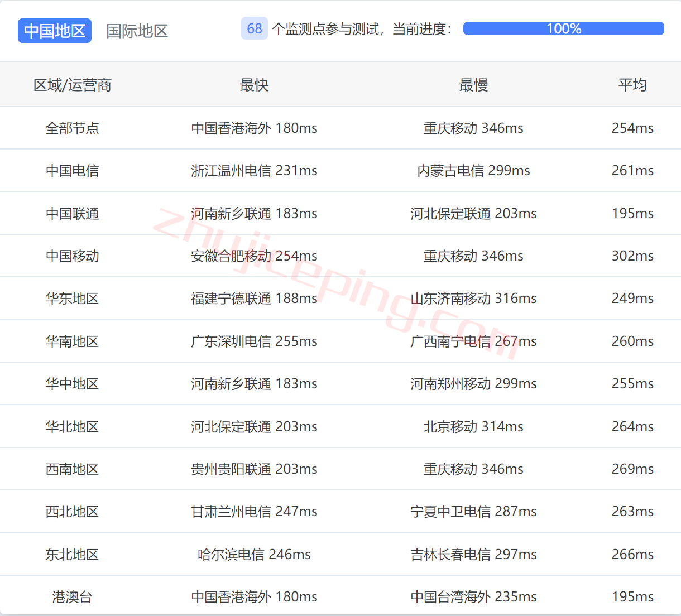
Task: Click the 263ms average value
Action: (x=632, y=512)
